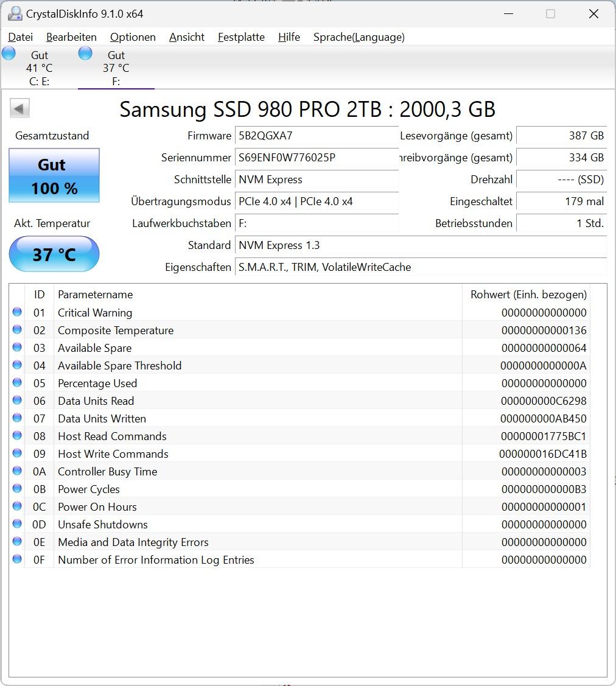616x686 pixels.
Task: Open the Optionen menu
Action: pos(133,37)
